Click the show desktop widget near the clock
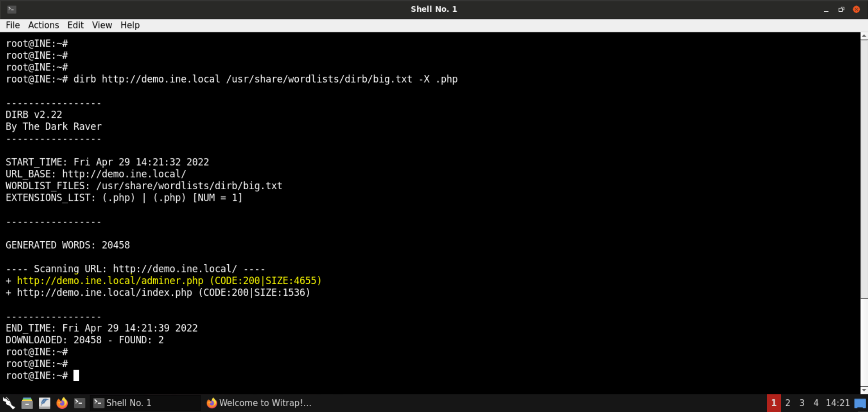This screenshot has width=868, height=412. pyautogui.click(x=862, y=403)
